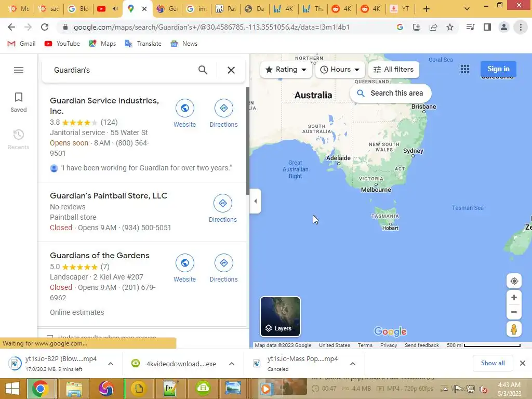Expand options for 4kvideodownload exe download
The image size is (532, 399).
coord(232,364)
